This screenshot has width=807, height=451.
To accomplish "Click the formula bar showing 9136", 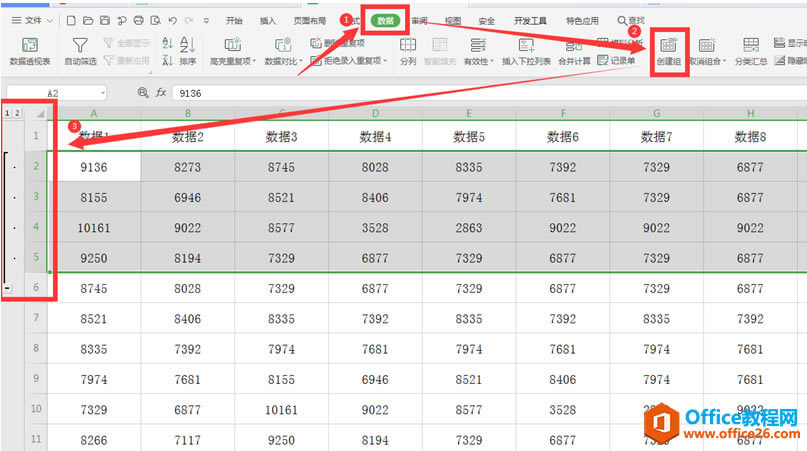I will 489,93.
